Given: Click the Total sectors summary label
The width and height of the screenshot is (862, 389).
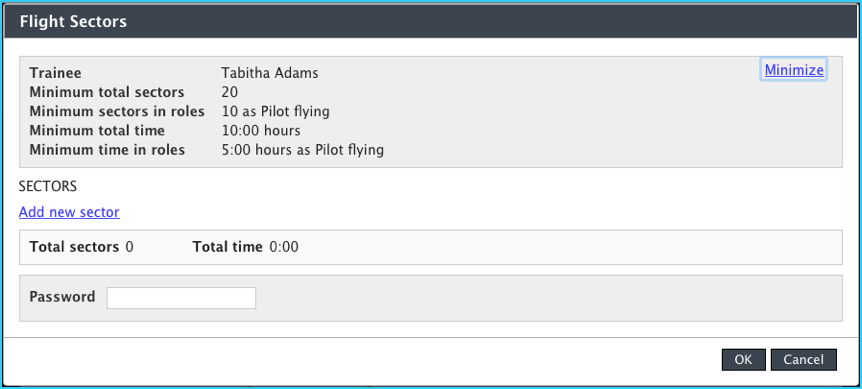Looking at the screenshot, I should [x=74, y=247].
